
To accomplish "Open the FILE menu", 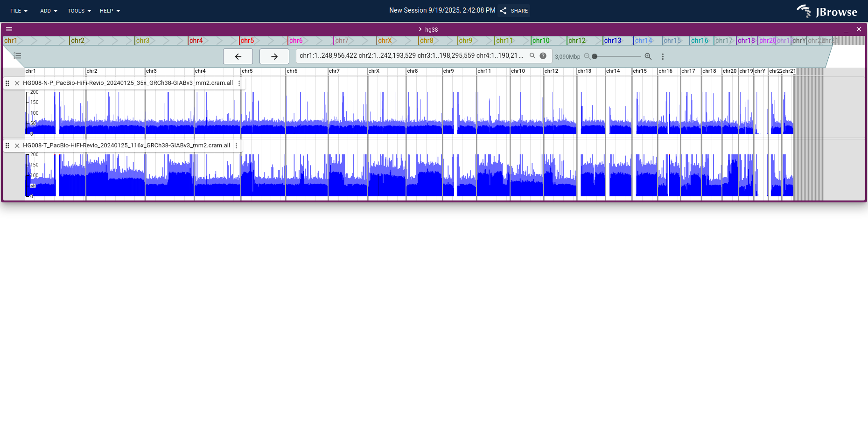I will [x=19, y=11].
